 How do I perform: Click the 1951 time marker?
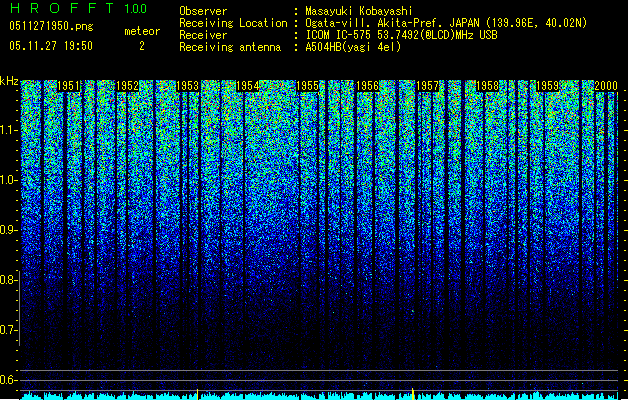coord(68,86)
